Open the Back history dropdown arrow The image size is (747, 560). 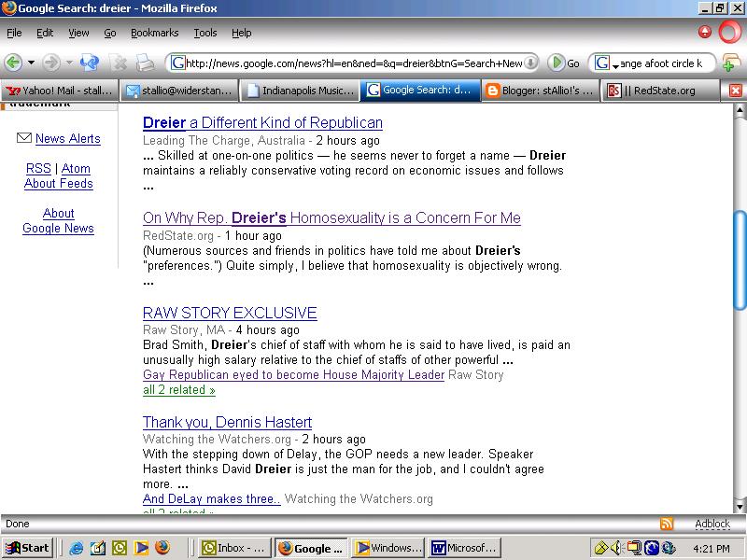[x=31, y=63]
